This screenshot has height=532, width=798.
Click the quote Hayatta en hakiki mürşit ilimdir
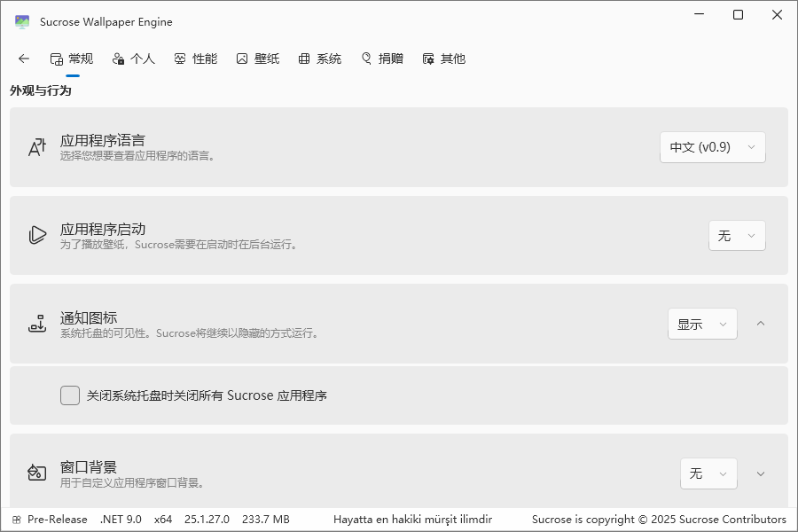(x=412, y=520)
